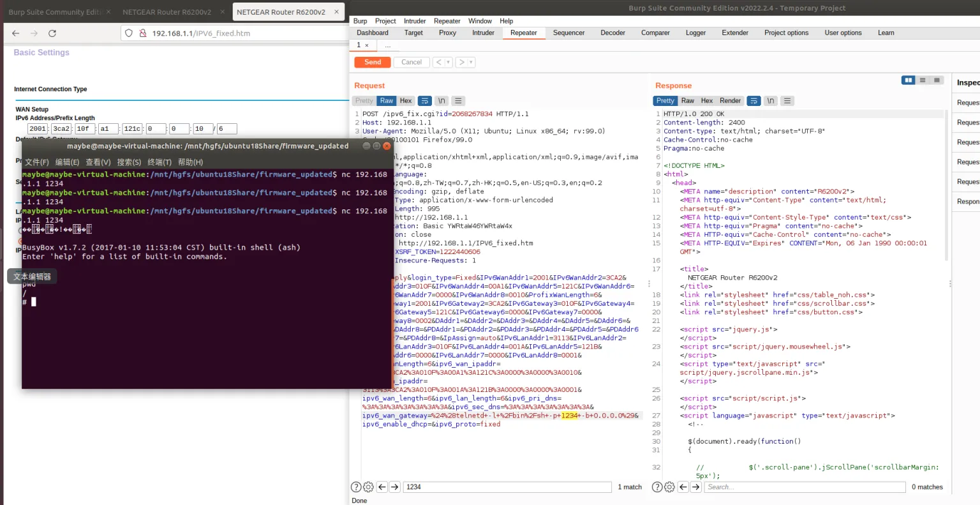Open terminal 文件(F) menu
Screen dimensions: 980x505
click(x=37, y=162)
